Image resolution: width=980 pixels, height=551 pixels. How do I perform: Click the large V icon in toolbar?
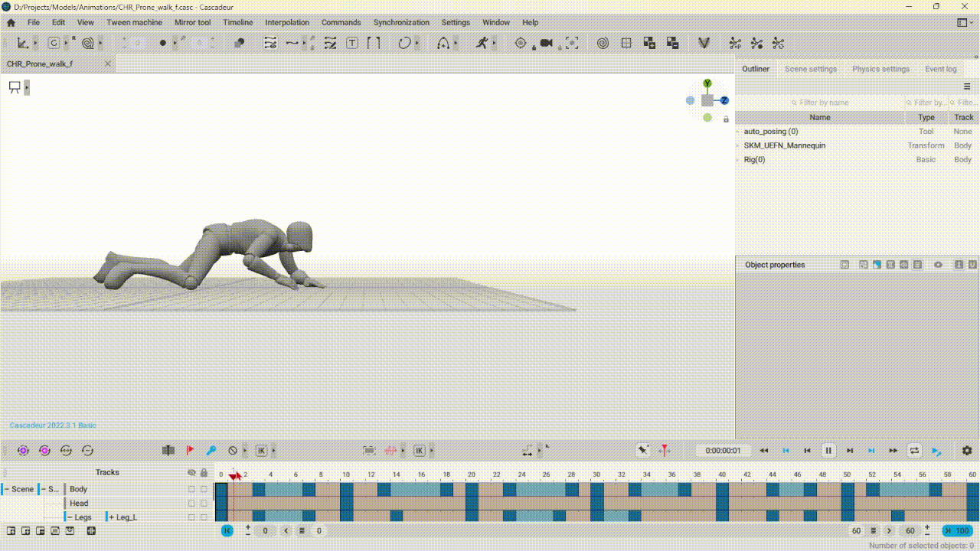(704, 43)
